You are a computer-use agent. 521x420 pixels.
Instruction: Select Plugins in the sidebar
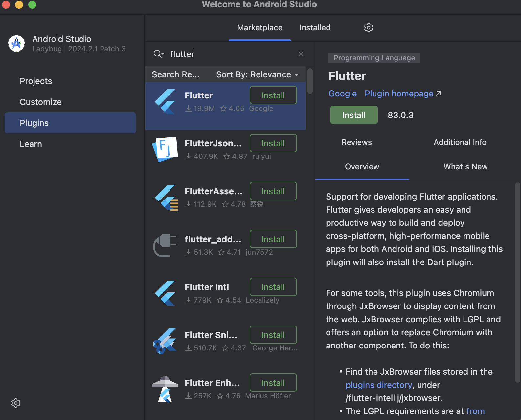(x=70, y=123)
